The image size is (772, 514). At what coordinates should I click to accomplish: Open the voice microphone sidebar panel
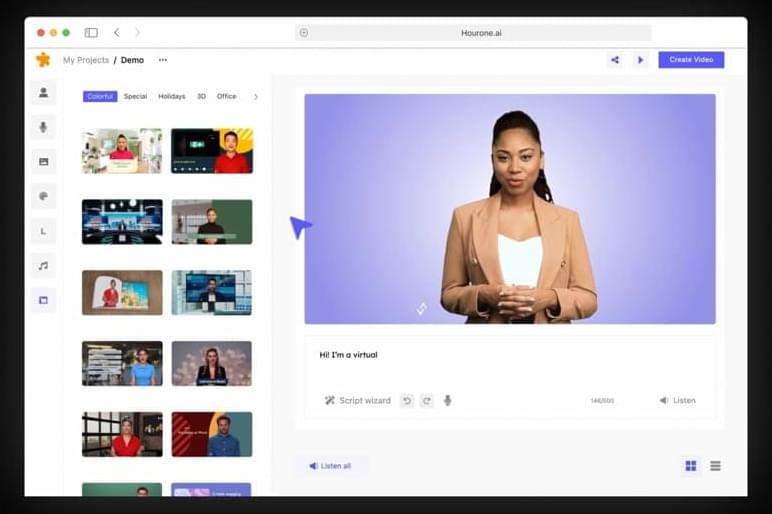click(x=43, y=127)
